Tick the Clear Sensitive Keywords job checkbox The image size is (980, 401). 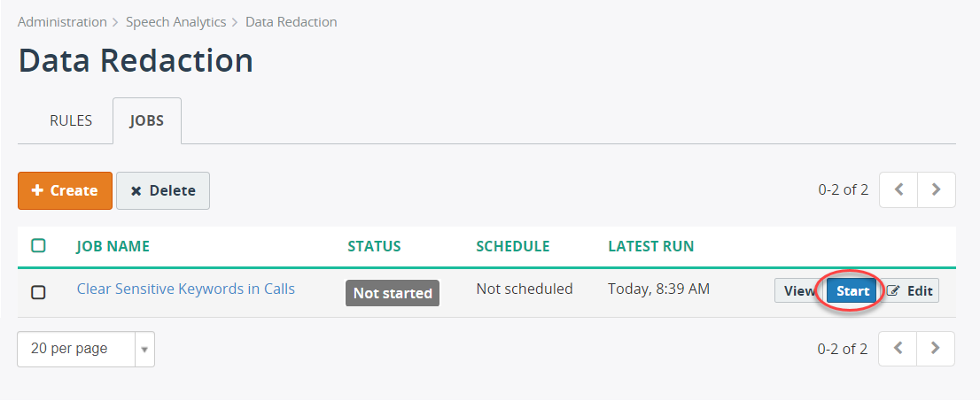(x=38, y=292)
